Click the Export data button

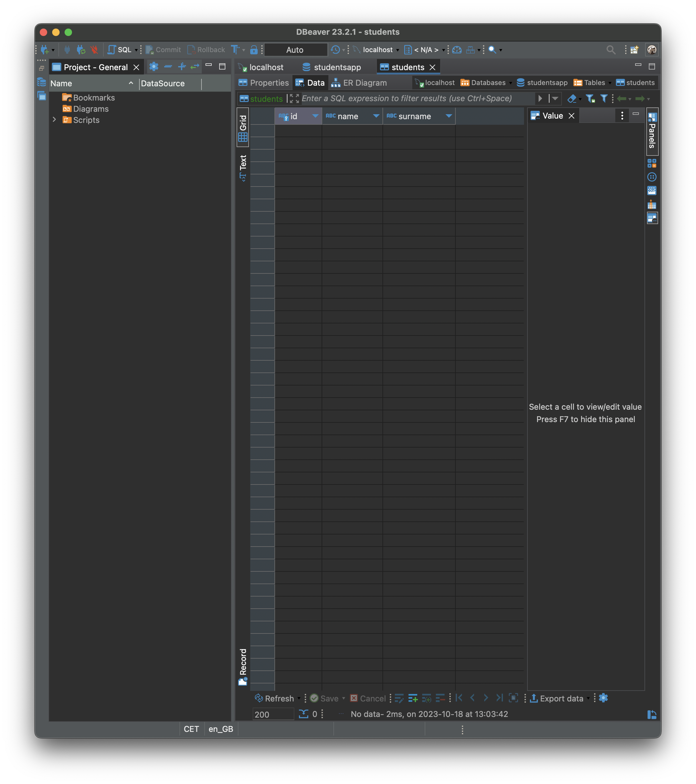click(557, 698)
